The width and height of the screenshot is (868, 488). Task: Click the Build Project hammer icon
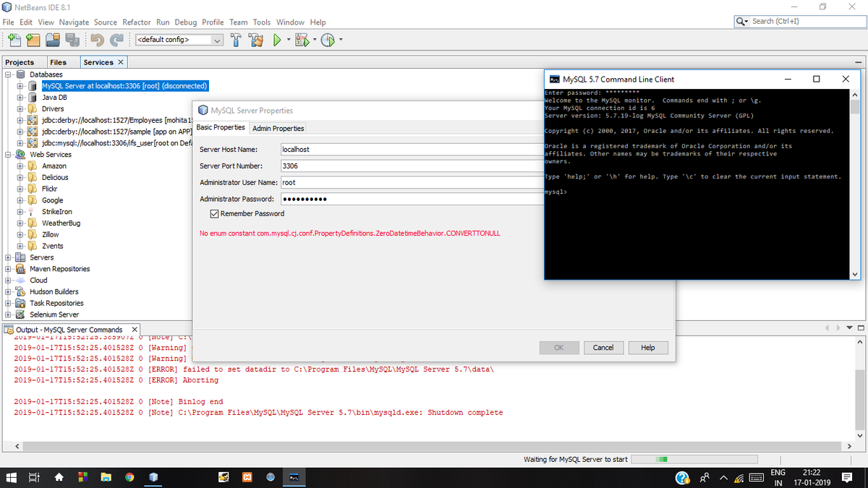tap(237, 39)
